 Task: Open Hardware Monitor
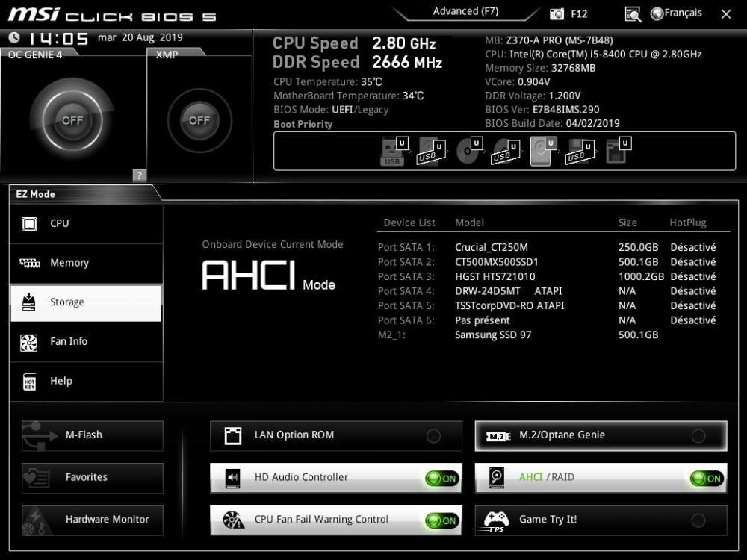pyautogui.click(x=92, y=520)
